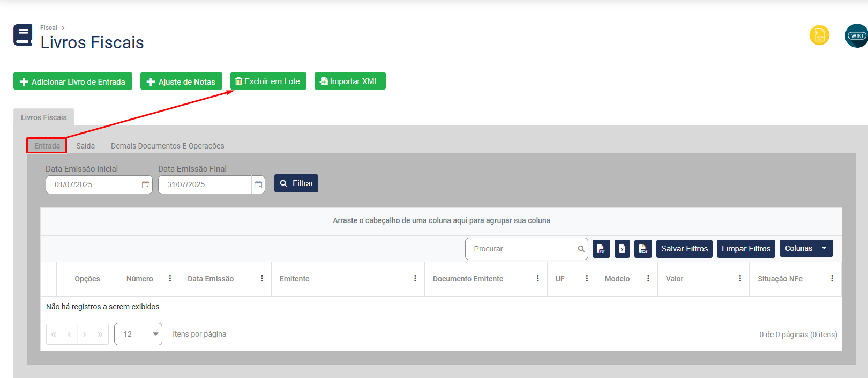Go to previous page of grid

(69, 334)
